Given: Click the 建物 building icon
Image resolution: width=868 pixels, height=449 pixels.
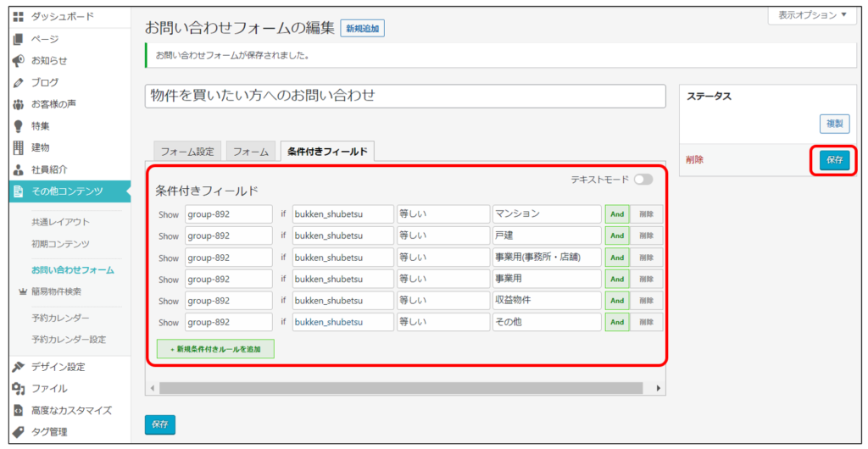Looking at the screenshot, I should pyautogui.click(x=18, y=148).
